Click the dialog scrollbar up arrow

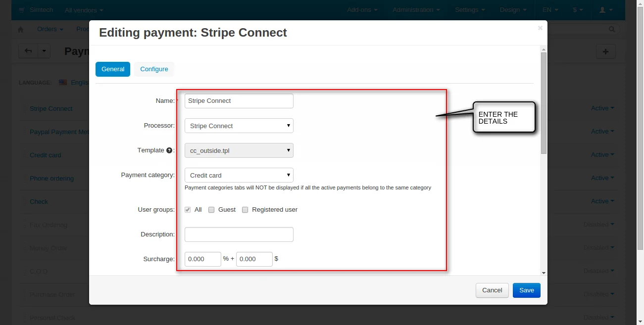click(x=544, y=49)
